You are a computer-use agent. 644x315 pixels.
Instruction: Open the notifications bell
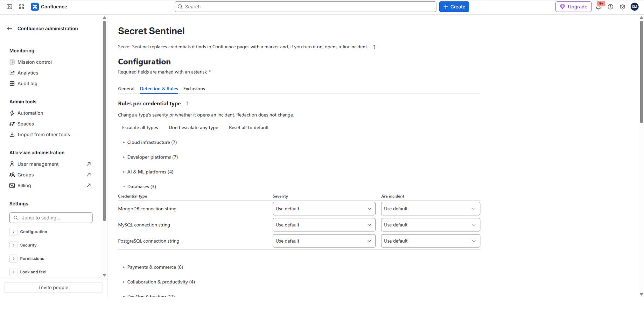pos(598,7)
